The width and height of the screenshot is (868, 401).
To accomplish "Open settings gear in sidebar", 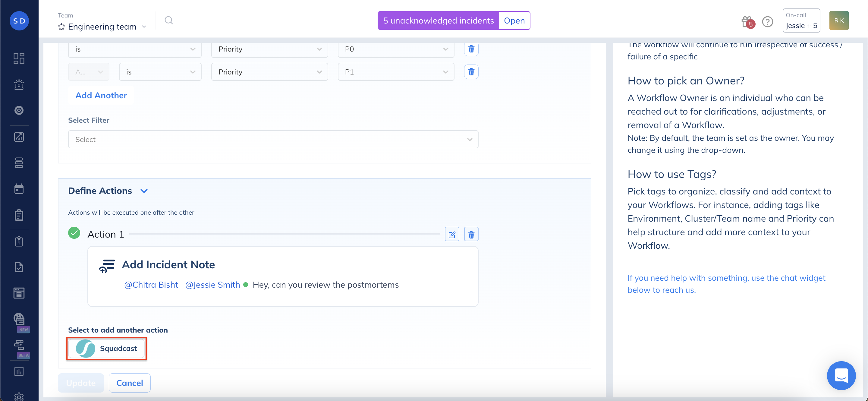I will coord(19,396).
